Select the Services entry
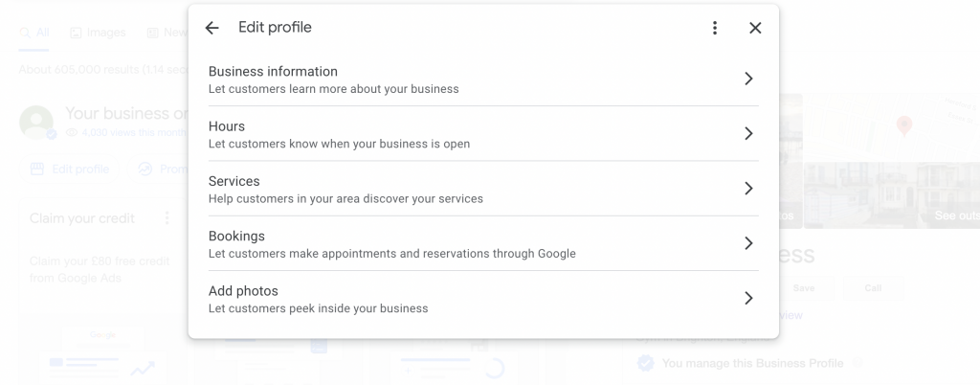 pyautogui.click(x=234, y=181)
